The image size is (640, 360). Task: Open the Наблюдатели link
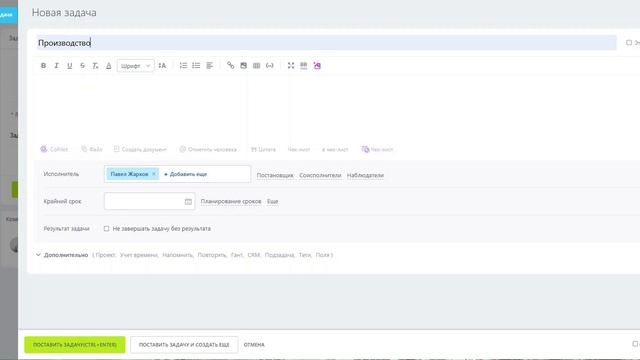(x=365, y=176)
